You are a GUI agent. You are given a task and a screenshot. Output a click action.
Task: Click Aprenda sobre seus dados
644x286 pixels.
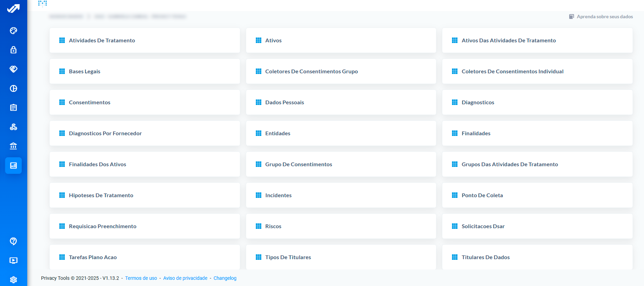[604, 17]
